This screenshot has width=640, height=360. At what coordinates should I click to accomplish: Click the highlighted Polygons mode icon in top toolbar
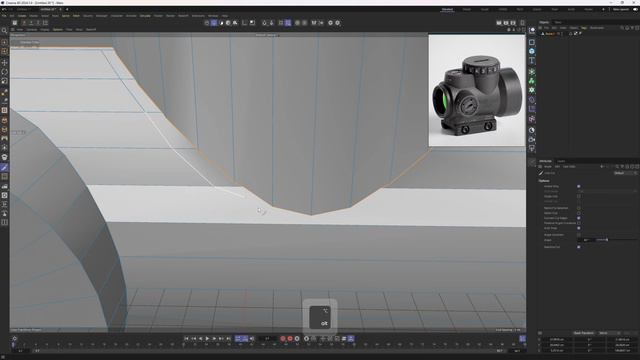click(214, 23)
